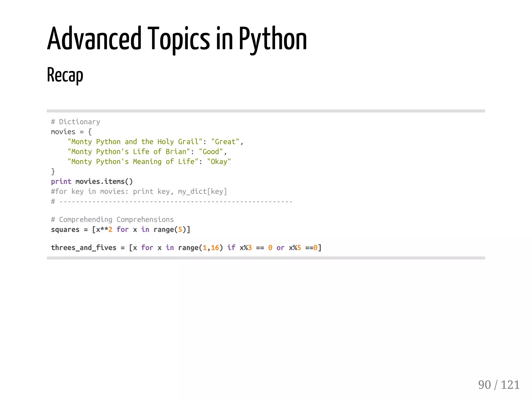Click the purple 'print' keyword

click(61, 181)
